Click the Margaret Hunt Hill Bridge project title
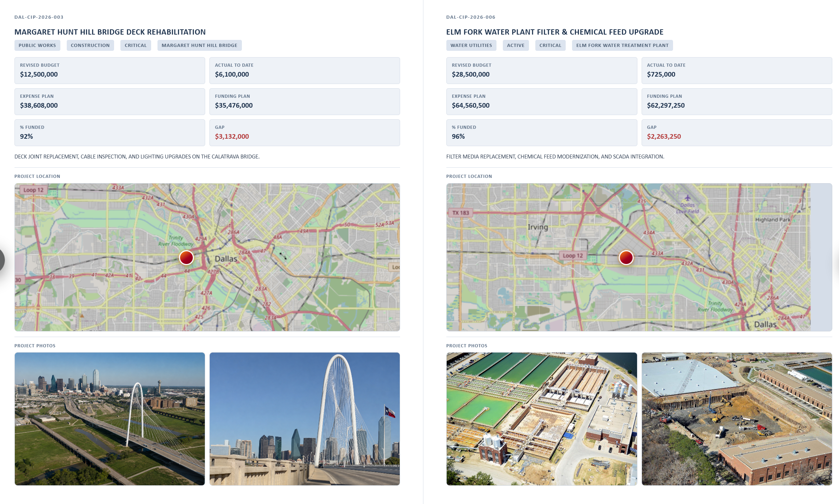Screen dimensions: 839x504 pos(110,32)
